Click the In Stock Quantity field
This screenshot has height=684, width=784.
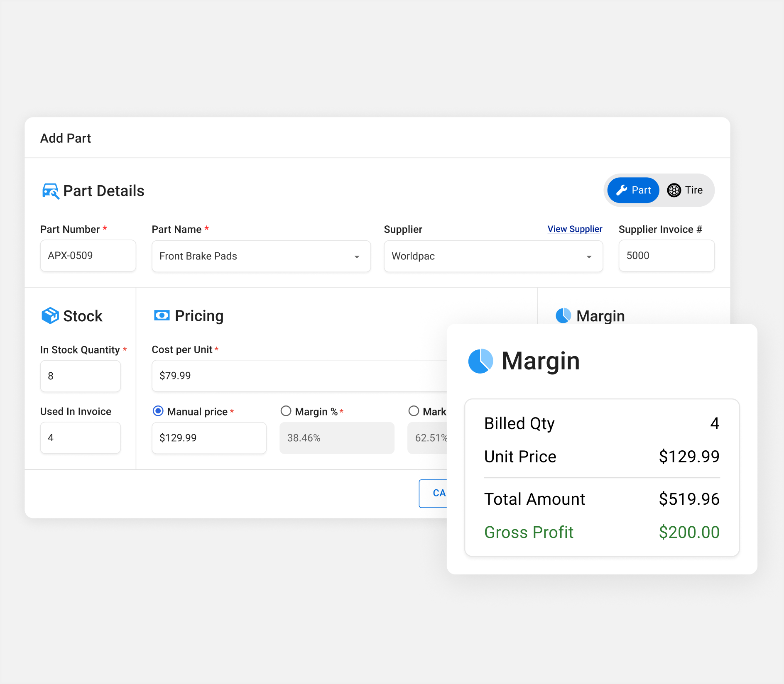[81, 376]
